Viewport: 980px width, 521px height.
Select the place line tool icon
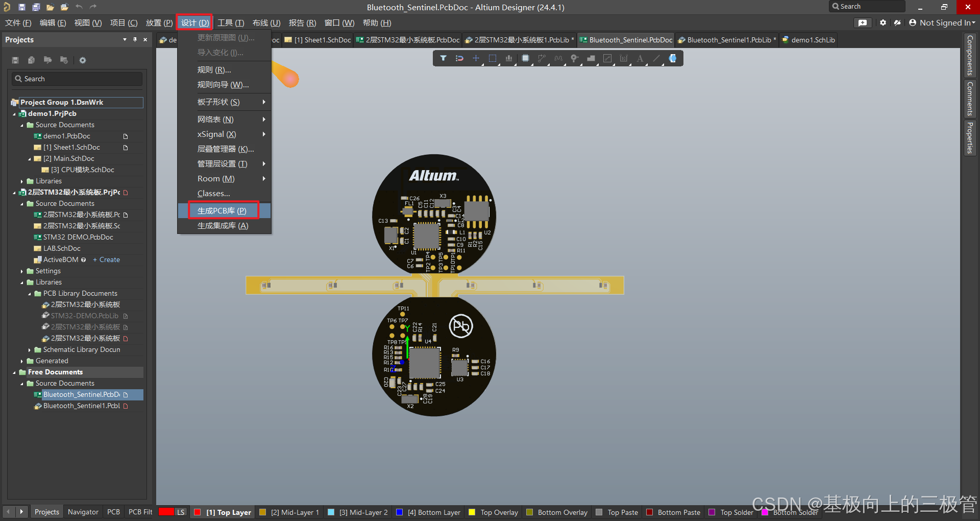pyautogui.click(x=656, y=58)
